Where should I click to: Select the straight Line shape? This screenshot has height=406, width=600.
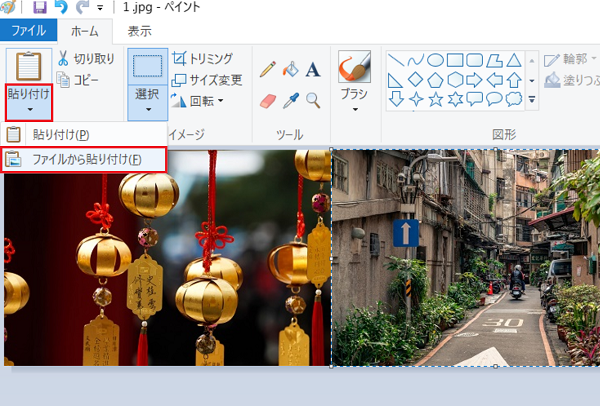point(396,60)
